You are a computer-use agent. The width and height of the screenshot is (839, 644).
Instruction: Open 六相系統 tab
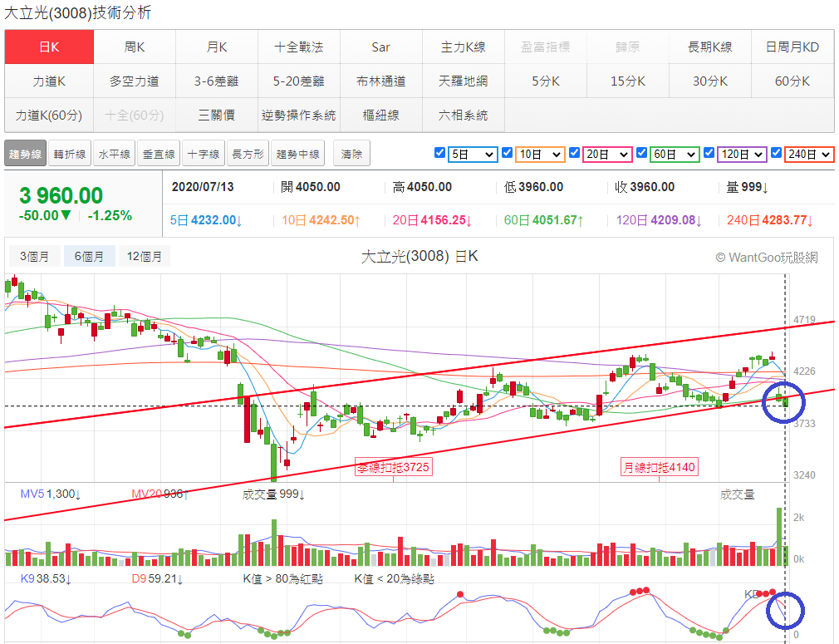(x=464, y=116)
